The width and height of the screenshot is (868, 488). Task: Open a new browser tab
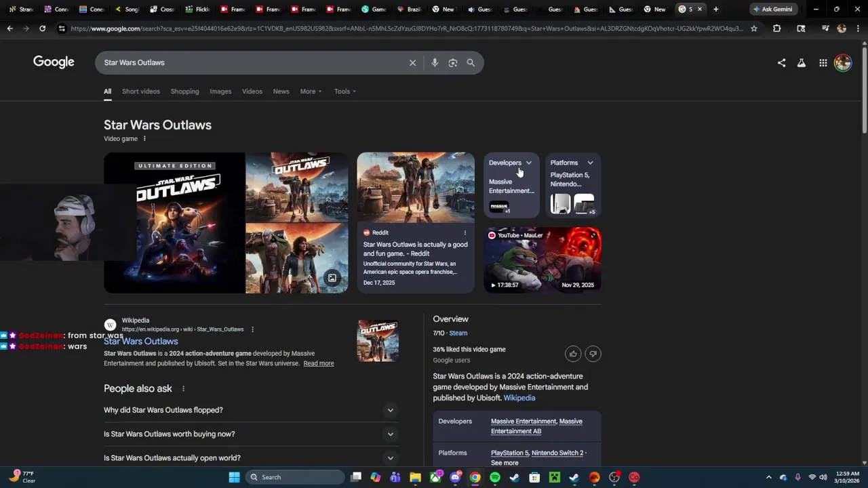pyautogui.click(x=715, y=9)
